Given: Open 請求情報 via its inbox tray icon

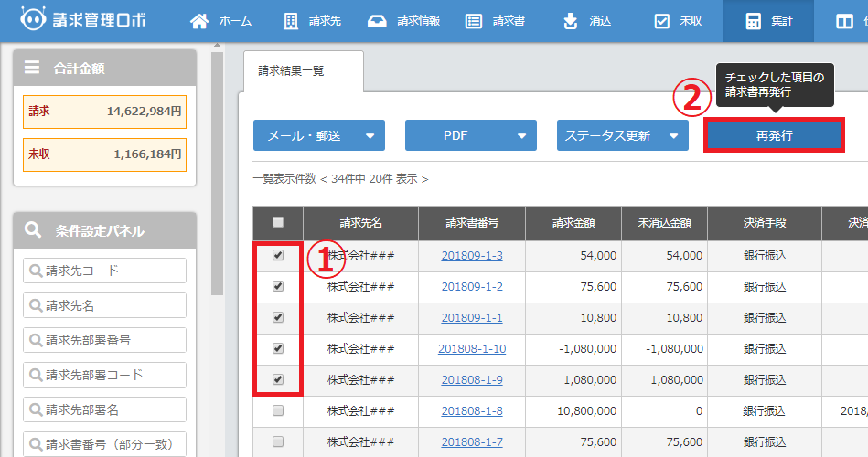Looking at the screenshot, I should click(x=376, y=21).
